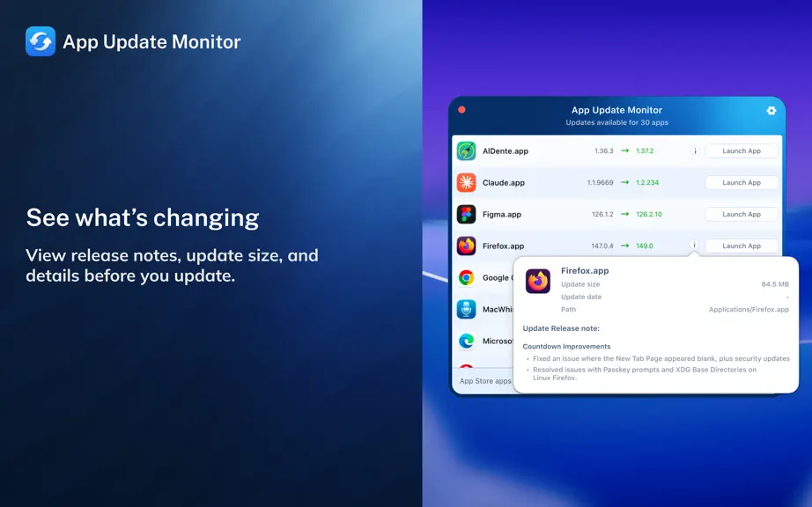The height and width of the screenshot is (507, 812).
Task: Click the AlDente.app battery icon
Action: (466, 151)
